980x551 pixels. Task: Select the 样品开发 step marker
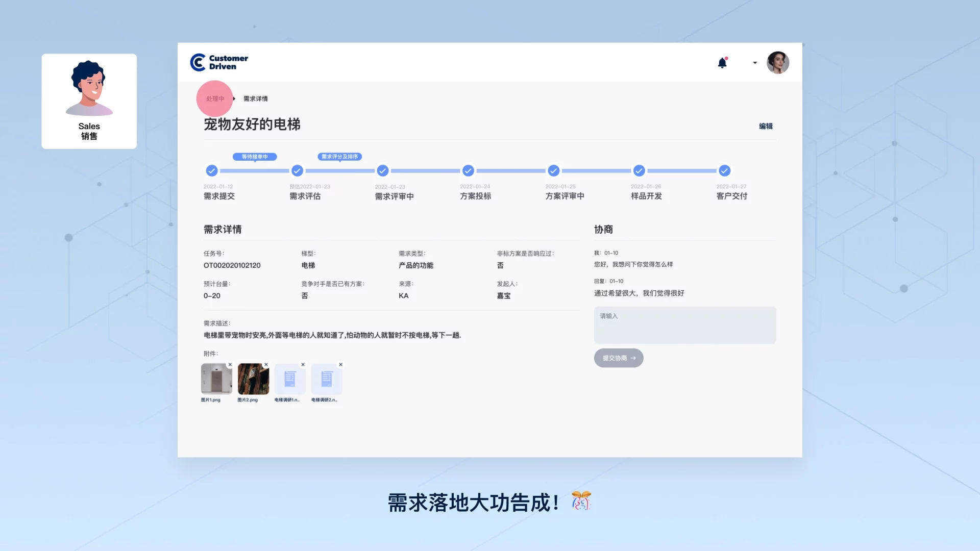click(x=639, y=170)
